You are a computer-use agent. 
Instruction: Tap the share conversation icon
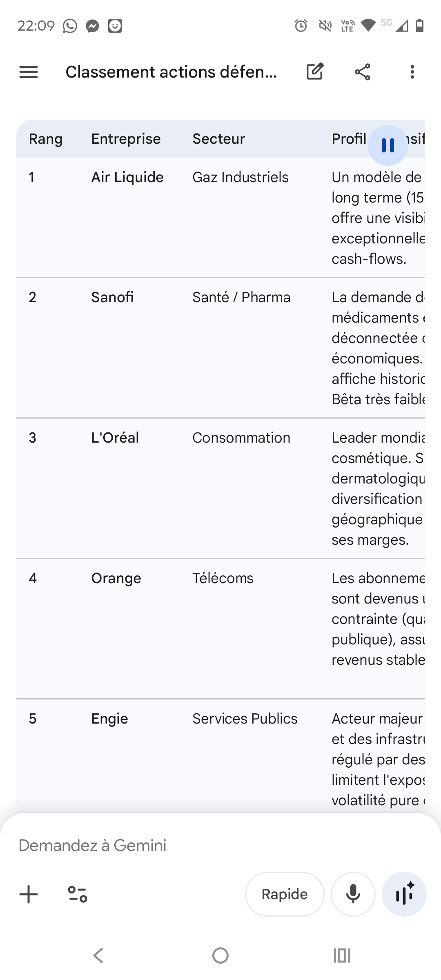click(x=363, y=72)
